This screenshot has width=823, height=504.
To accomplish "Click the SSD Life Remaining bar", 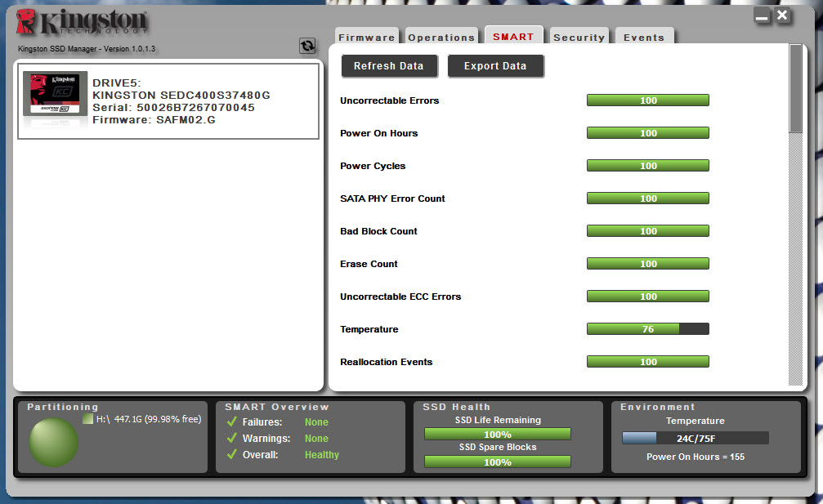I will pos(498,435).
